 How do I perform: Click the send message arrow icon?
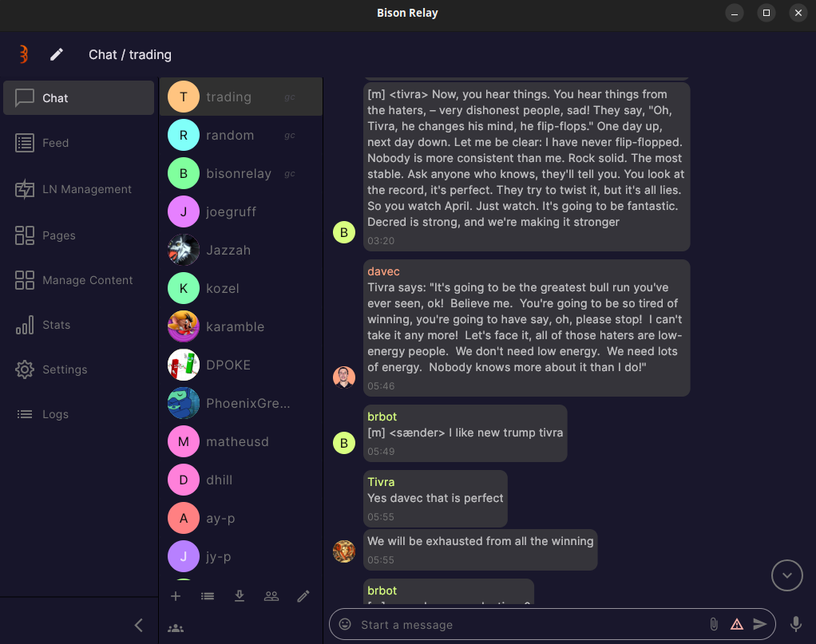(760, 624)
